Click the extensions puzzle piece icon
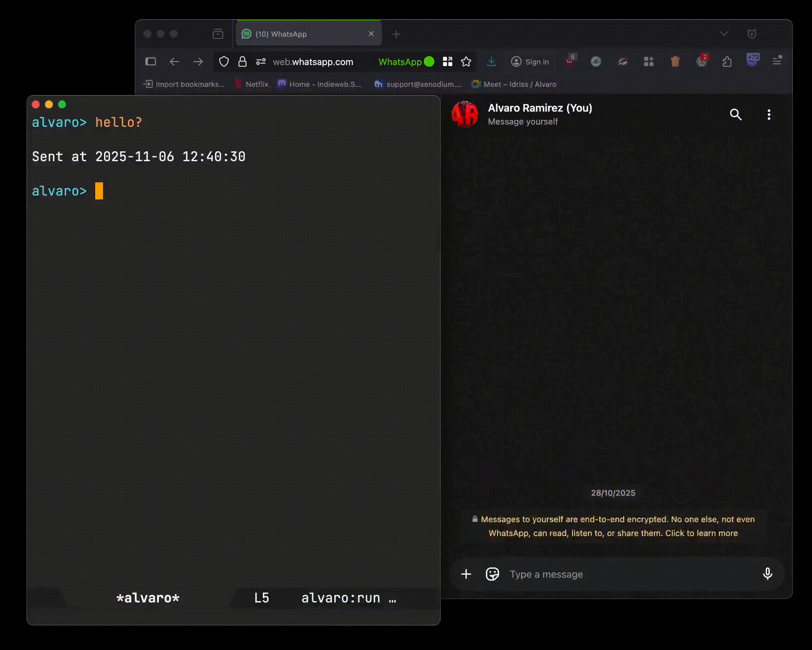Image resolution: width=812 pixels, height=650 pixels. [x=727, y=62]
